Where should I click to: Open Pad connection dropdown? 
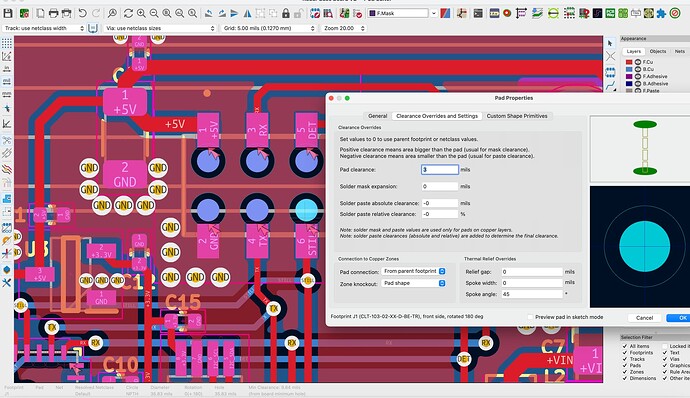[x=413, y=271]
